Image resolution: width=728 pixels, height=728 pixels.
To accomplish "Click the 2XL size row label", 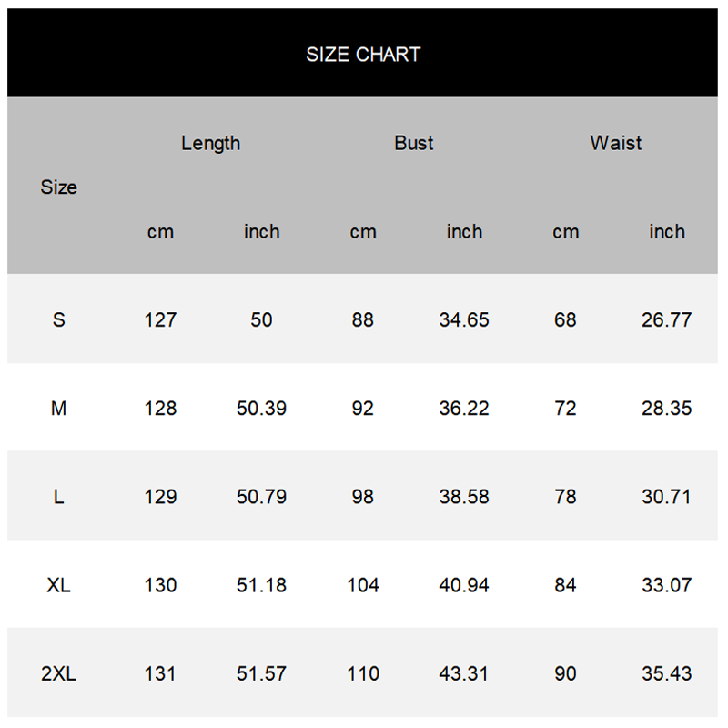I will [x=58, y=673].
